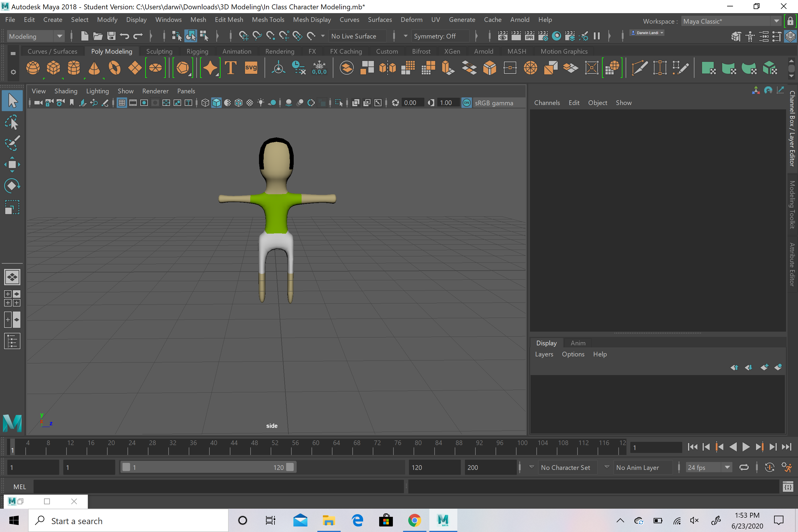Viewport: 798px width, 532px height.
Task: Open the Edit Mesh menu
Action: tap(229, 20)
